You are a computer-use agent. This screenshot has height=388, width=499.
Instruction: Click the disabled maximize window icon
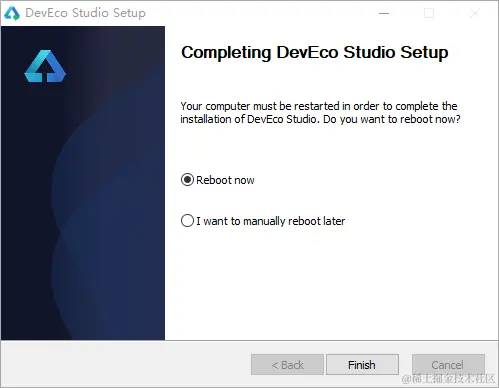coord(429,13)
